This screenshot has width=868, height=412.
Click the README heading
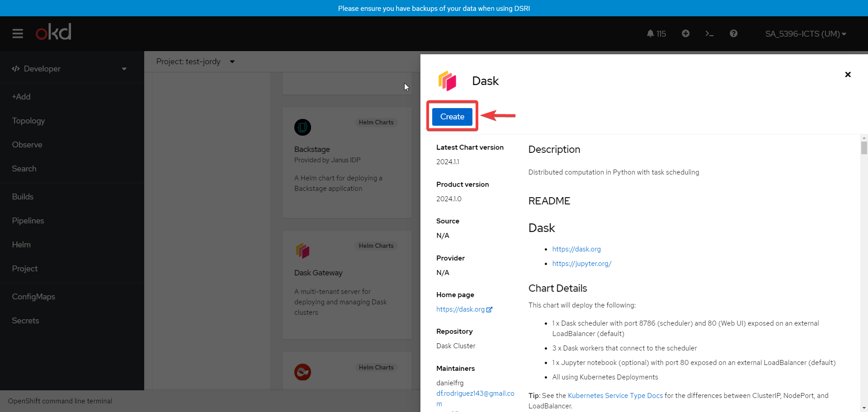tap(549, 201)
